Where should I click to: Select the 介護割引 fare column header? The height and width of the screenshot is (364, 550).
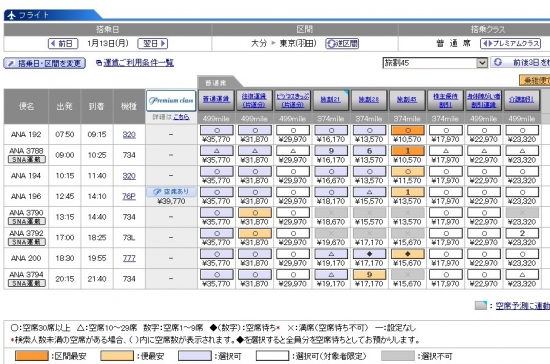[522, 100]
